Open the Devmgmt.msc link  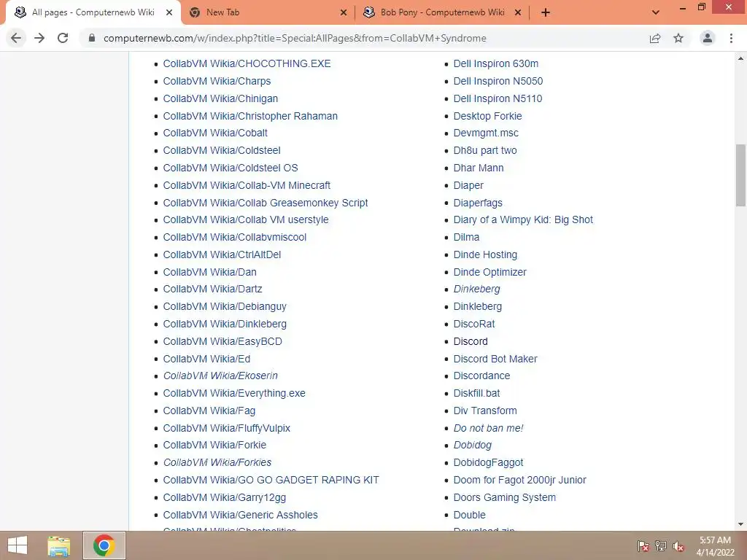[486, 133]
